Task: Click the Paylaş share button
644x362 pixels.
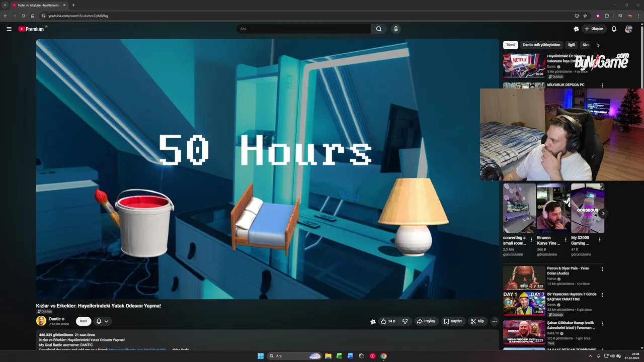Action: click(426, 321)
